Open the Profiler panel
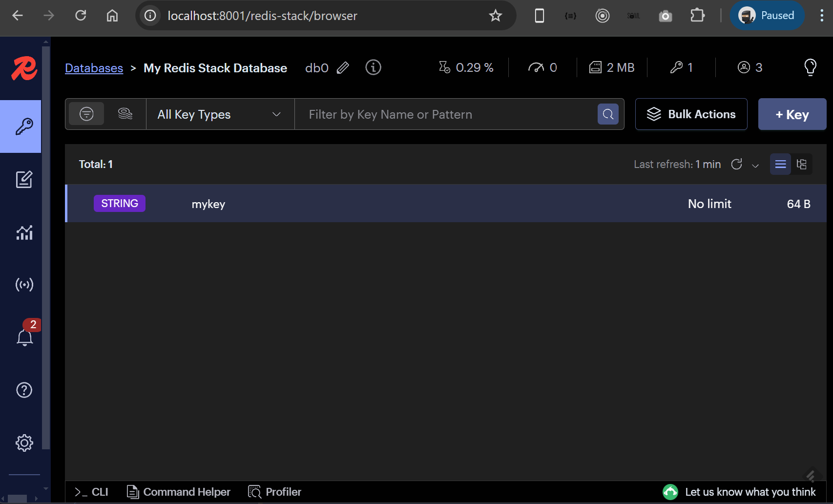The height and width of the screenshot is (504, 833). [x=274, y=492]
